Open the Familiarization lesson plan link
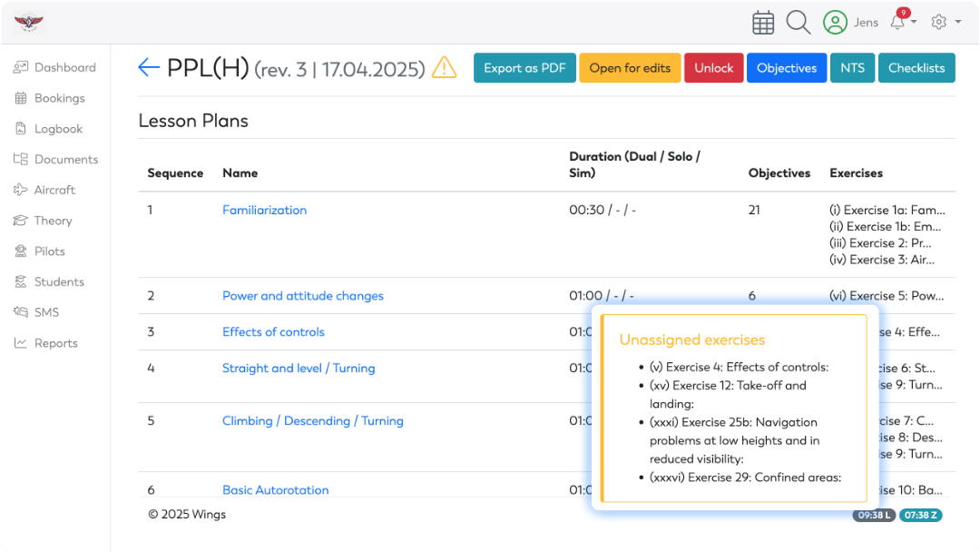 click(264, 210)
